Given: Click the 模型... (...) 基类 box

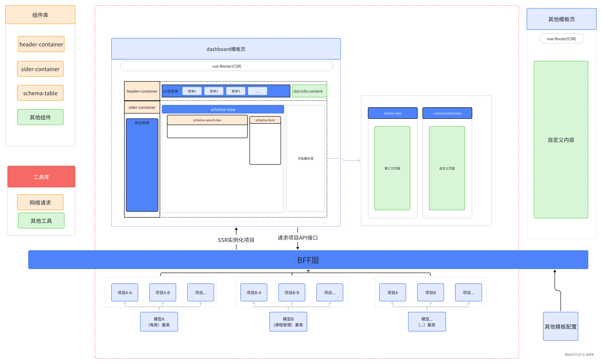Looking at the screenshot, I should click(x=427, y=322).
